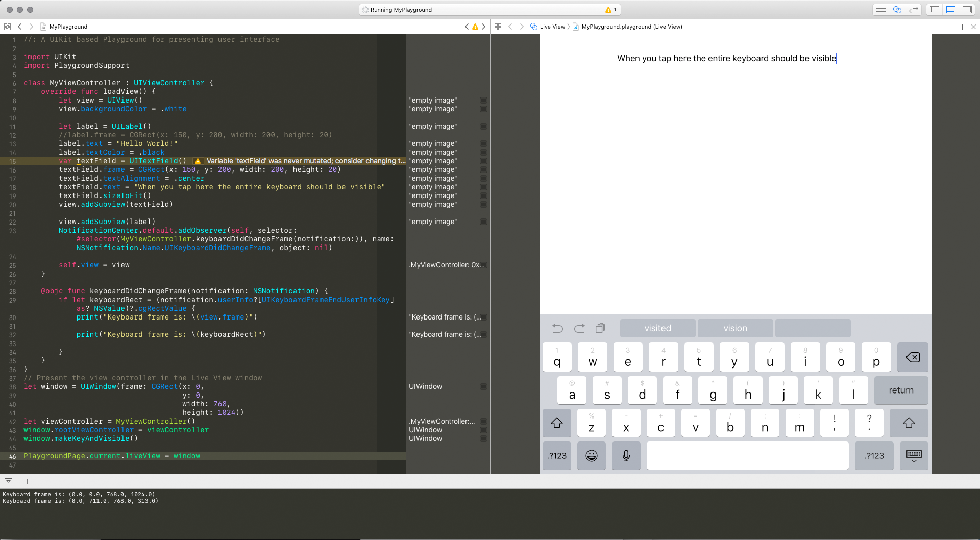The width and height of the screenshot is (980, 540).
Task: Choose 'vision' keyboard suggestion
Action: tap(735, 328)
